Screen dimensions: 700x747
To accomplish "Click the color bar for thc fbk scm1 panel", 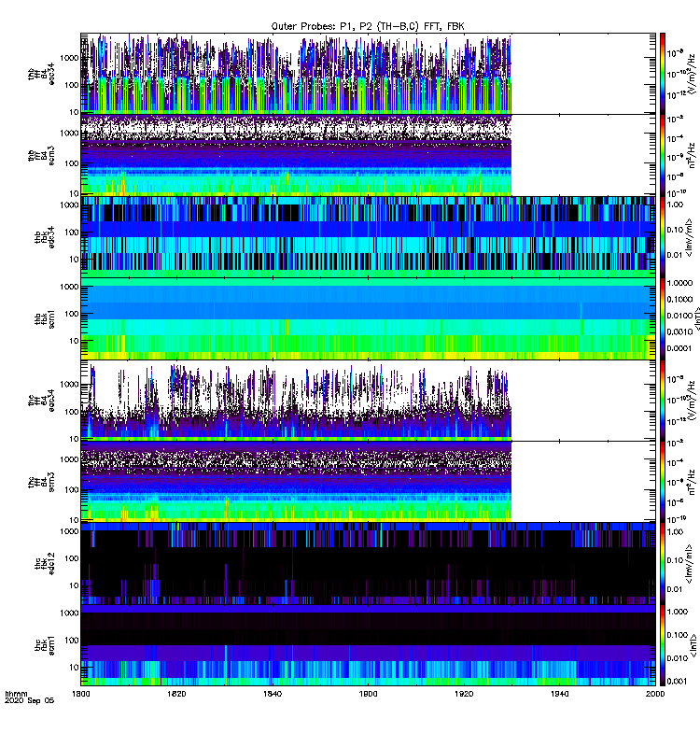I will [662, 645].
